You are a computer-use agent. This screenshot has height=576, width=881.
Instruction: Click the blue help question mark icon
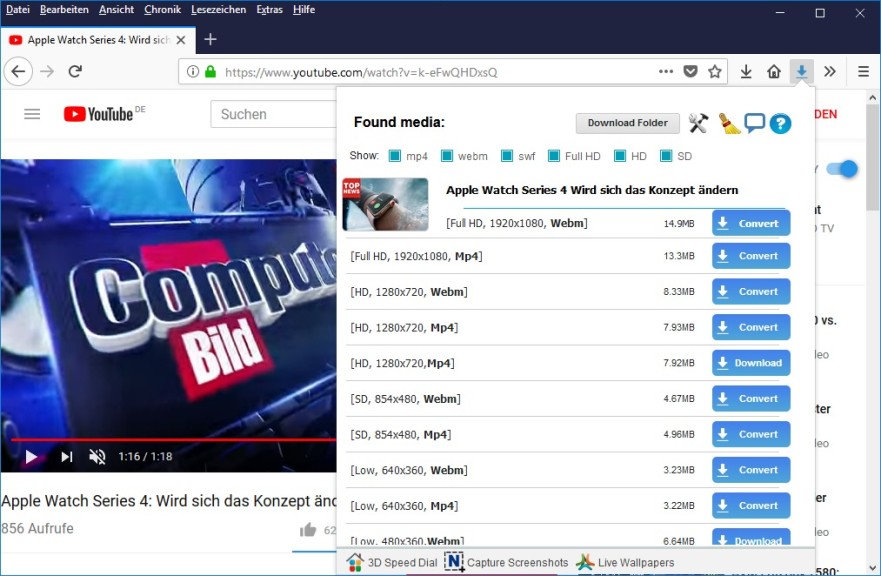click(x=781, y=123)
